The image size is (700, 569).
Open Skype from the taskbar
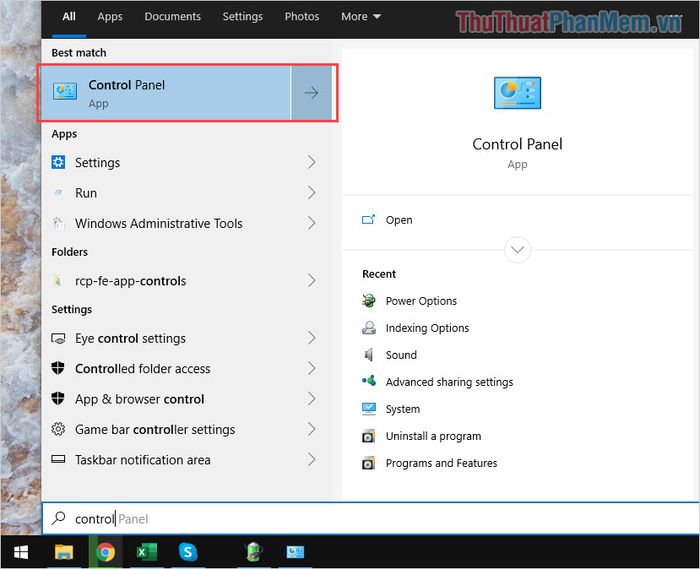(188, 552)
